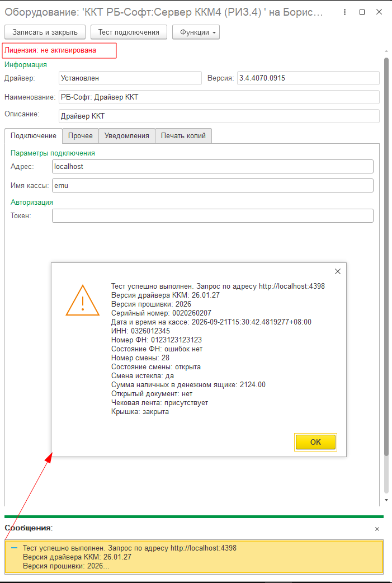Switch to the Подключение tab
This screenshot has height=583, width=392.
tap(34, 136)
